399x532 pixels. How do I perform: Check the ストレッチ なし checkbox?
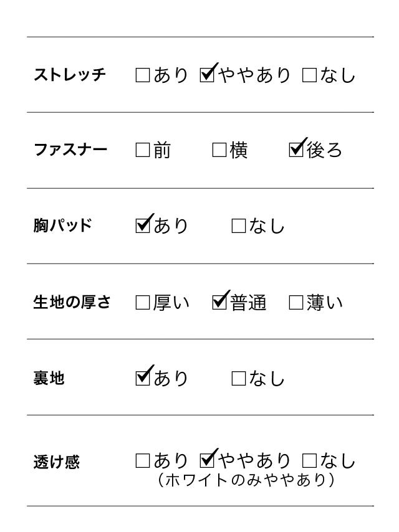[309, 76]
